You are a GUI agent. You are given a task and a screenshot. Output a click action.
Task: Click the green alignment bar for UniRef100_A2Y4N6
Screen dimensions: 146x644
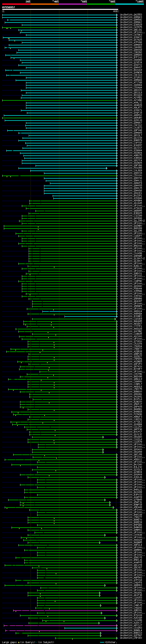point(60,100)
